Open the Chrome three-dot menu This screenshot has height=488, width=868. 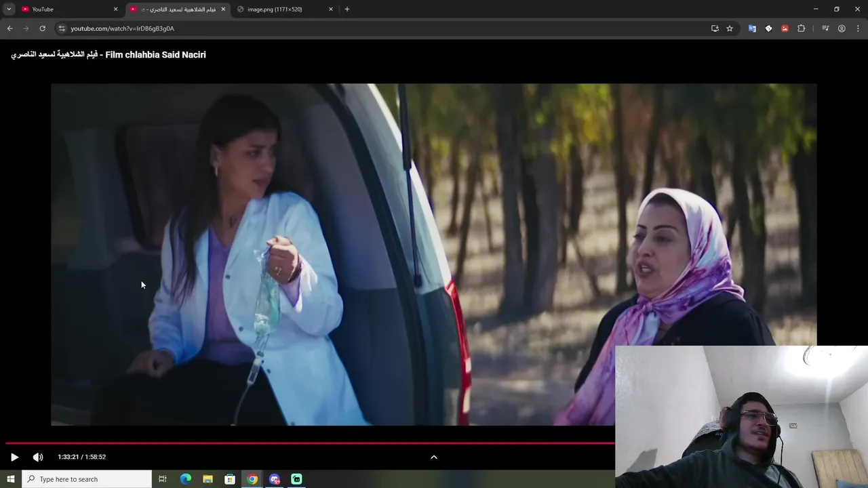point(858,28)
